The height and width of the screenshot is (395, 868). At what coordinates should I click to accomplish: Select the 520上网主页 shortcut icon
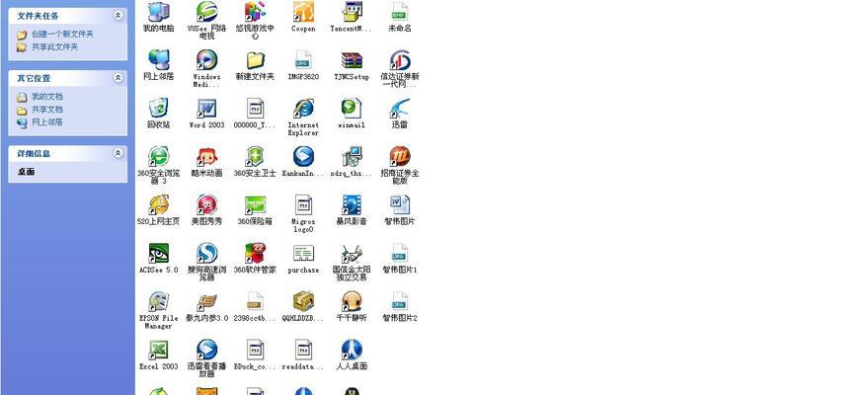pos(158,204)
